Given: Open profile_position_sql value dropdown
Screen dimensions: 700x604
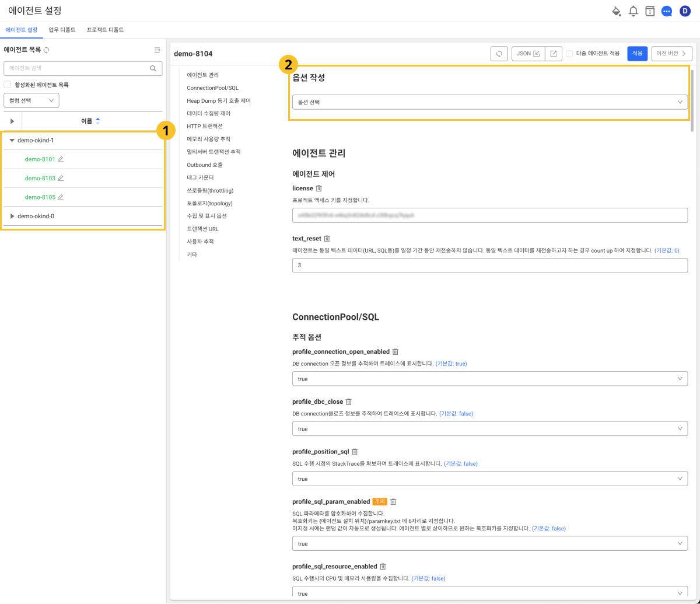Looking at the screenshot, I should coord(490,479).
